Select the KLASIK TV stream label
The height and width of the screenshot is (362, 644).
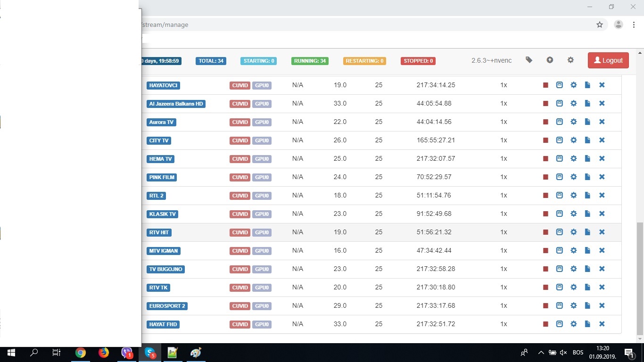click(x=162, y=214)
